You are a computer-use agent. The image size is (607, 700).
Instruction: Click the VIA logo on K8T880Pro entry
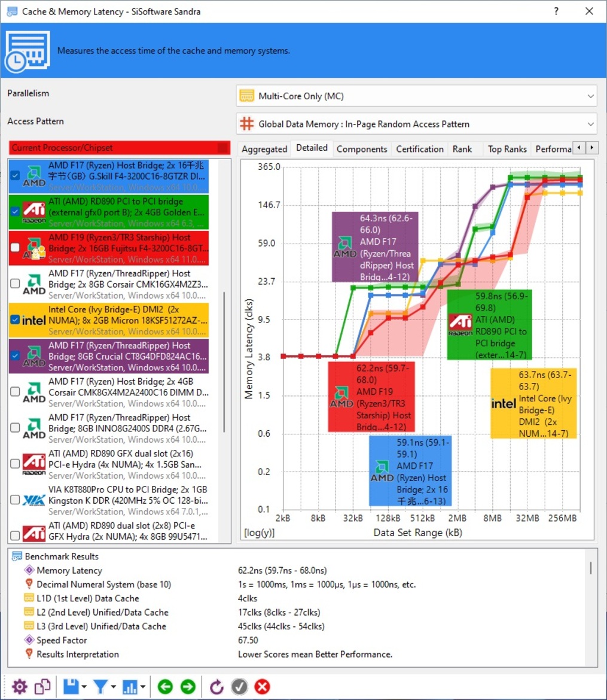click(34, 500)
